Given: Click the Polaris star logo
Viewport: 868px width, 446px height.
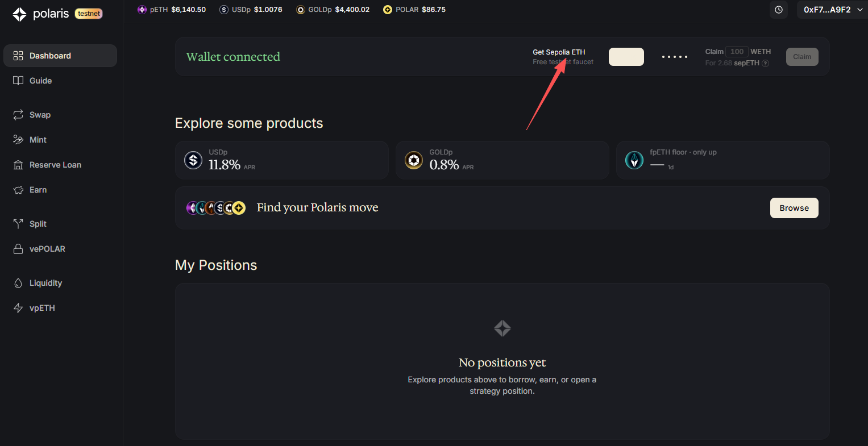Looking at the screenshot, I should (19, 14).
